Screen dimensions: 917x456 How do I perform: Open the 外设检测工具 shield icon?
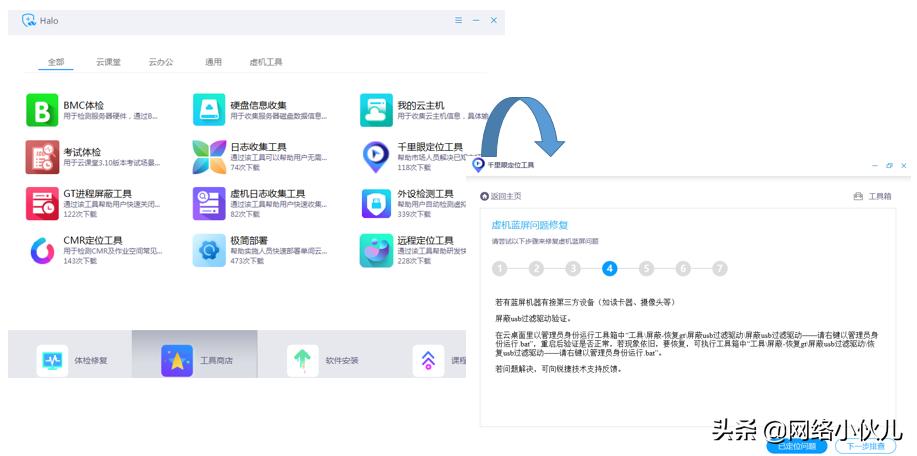(x=376, y=203)
